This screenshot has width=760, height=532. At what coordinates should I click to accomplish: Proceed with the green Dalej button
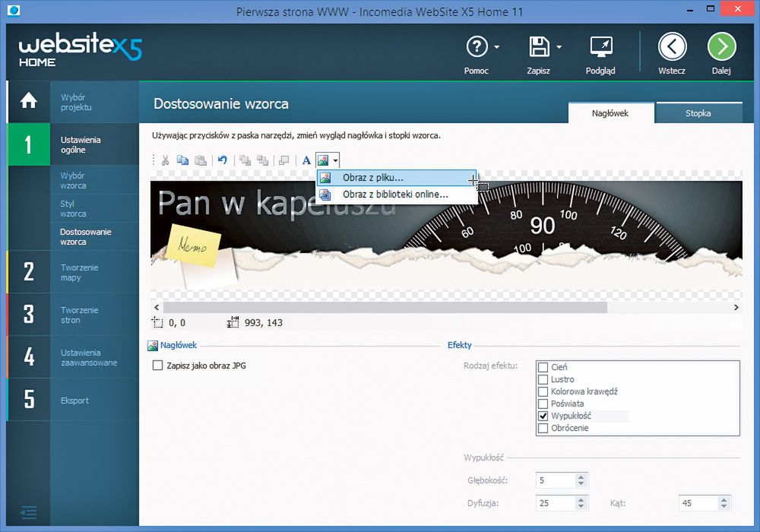click(x=722, y=47)
